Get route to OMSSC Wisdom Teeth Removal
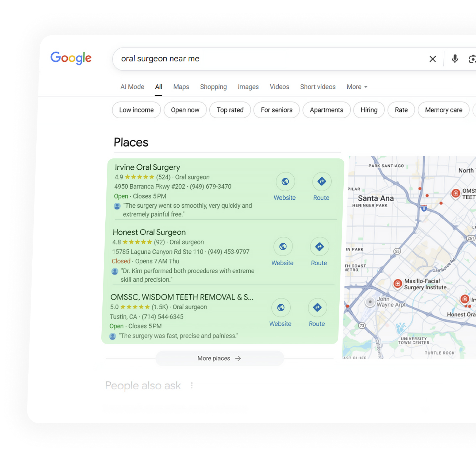Image resolution: width=476 pixels, height=458 pixels. click(x=317, y=308)
